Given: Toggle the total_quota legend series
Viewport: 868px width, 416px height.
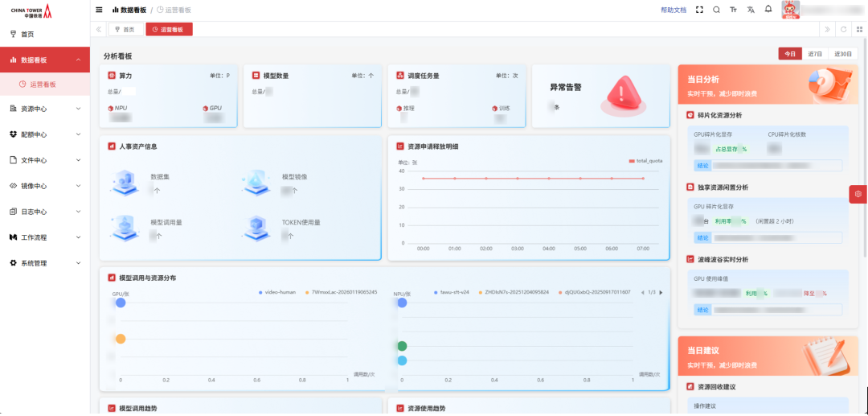Looking at the screenshot, I should tap(646, 161).
